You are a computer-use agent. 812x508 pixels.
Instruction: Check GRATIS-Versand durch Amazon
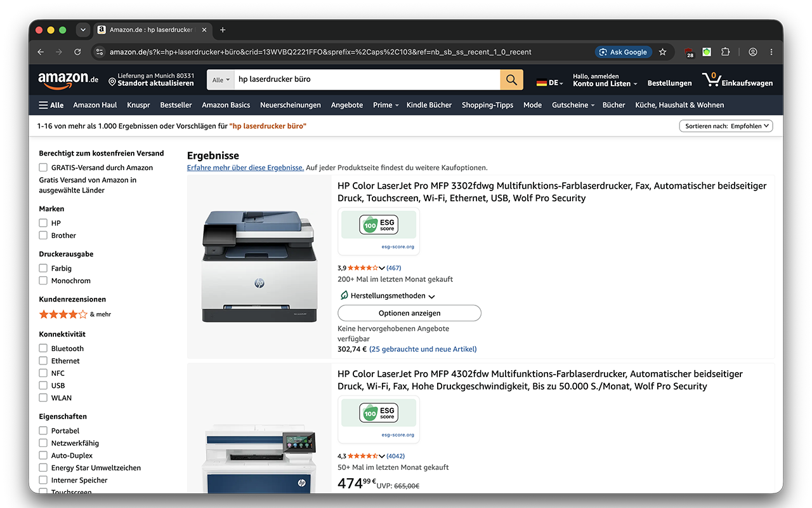43,168
